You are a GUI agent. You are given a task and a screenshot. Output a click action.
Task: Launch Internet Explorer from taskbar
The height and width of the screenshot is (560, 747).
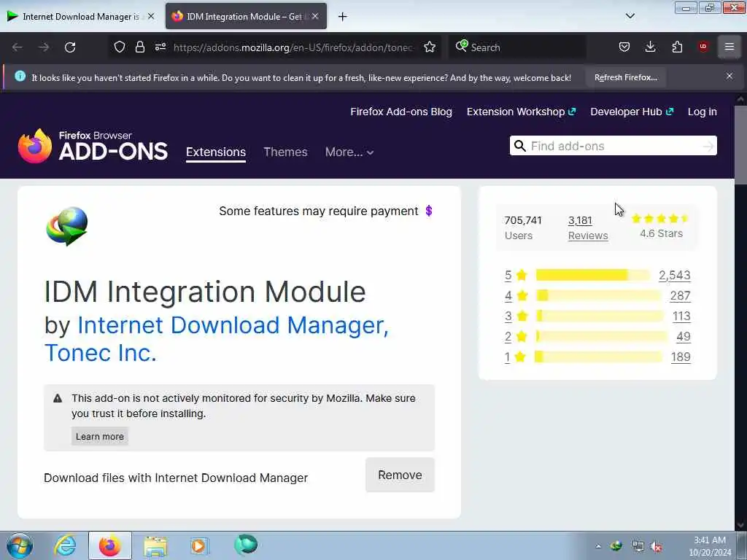tap(65, 545)
